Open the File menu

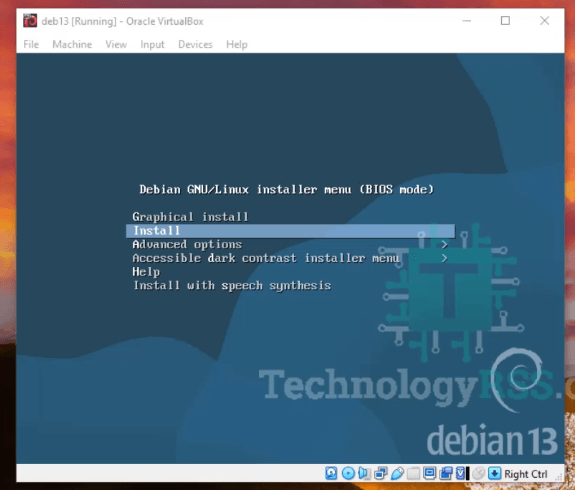coord(31,44)
